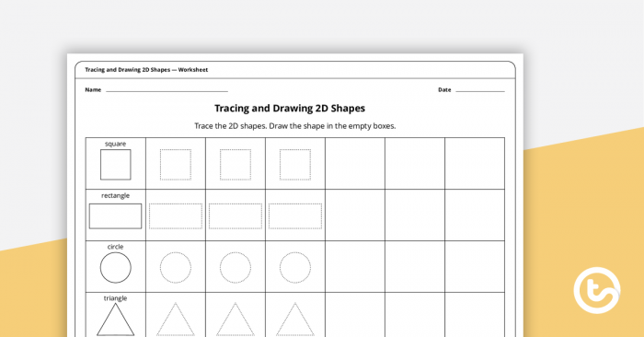The width and height of the screenshot is (644, 337).
Task: Click the 'Tracing and Drawing 2D Shapes' heading
Action: pos(290,109)
